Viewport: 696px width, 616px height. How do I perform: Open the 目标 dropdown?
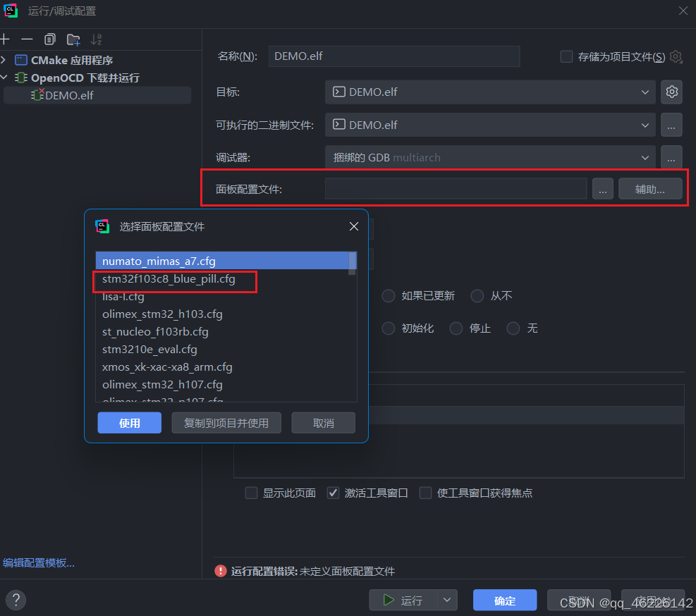(490, 92)
